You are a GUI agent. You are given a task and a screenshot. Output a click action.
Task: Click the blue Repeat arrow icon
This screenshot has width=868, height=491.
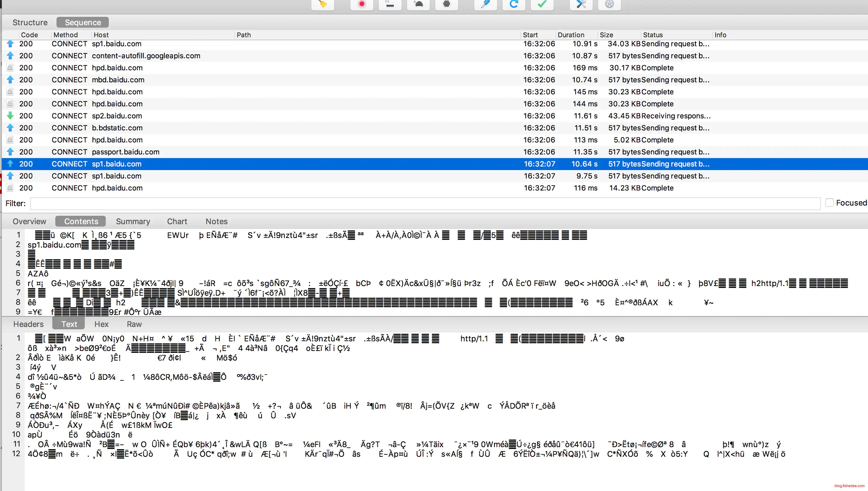tap(514, 4)
